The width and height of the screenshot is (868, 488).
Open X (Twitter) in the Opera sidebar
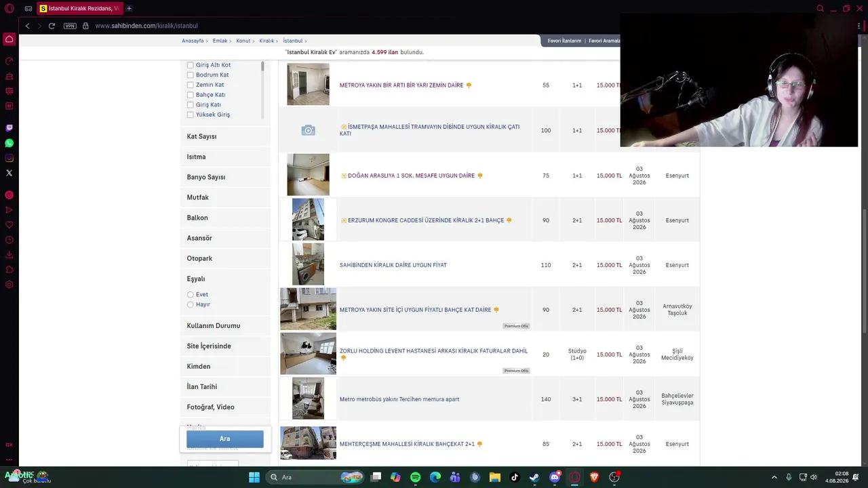coord(9,173)
